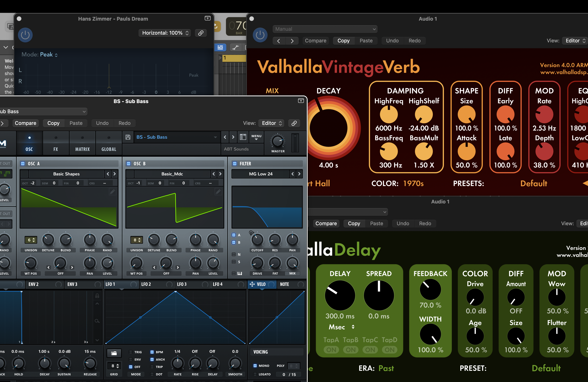Viewport: 588px width, 382px height.
Task: Enable LFO TRIG mode checkbox
Action: 131,352
